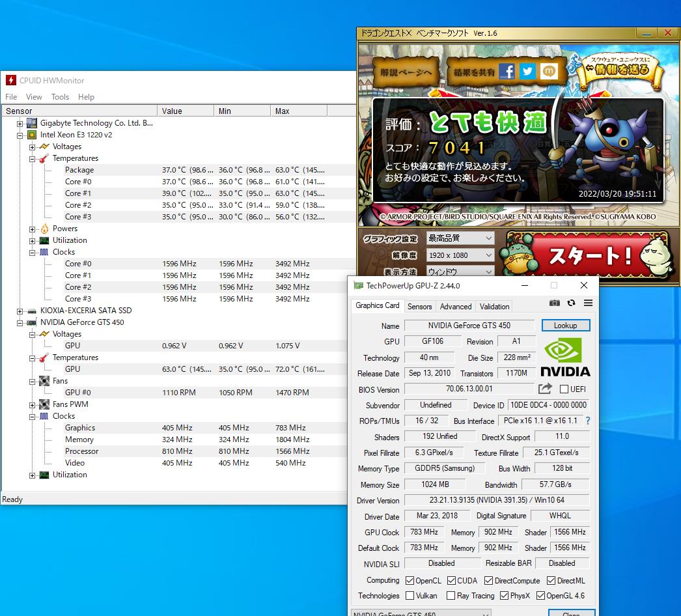Toggle the DirectML checkbox
The height and width of the screenshot is (616, 681).
(x=551, y=580)
